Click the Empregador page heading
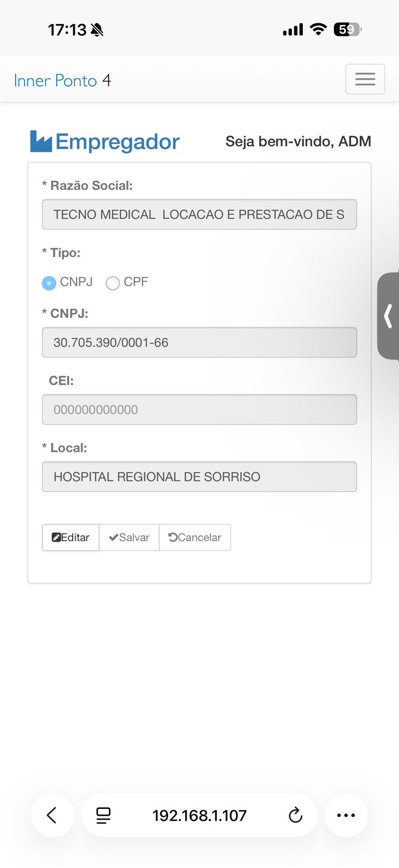399x868 pixels. coord(117,142)
